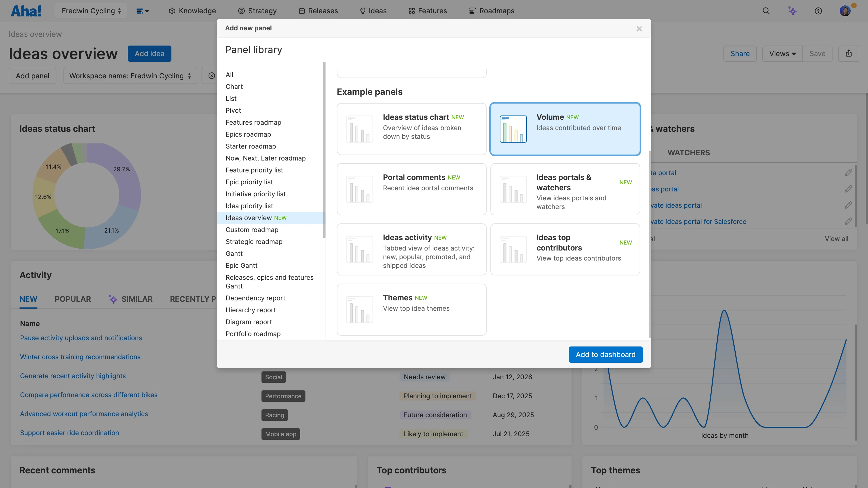
Task: Open the AI assistant sparkle icon
Action: 792,11
